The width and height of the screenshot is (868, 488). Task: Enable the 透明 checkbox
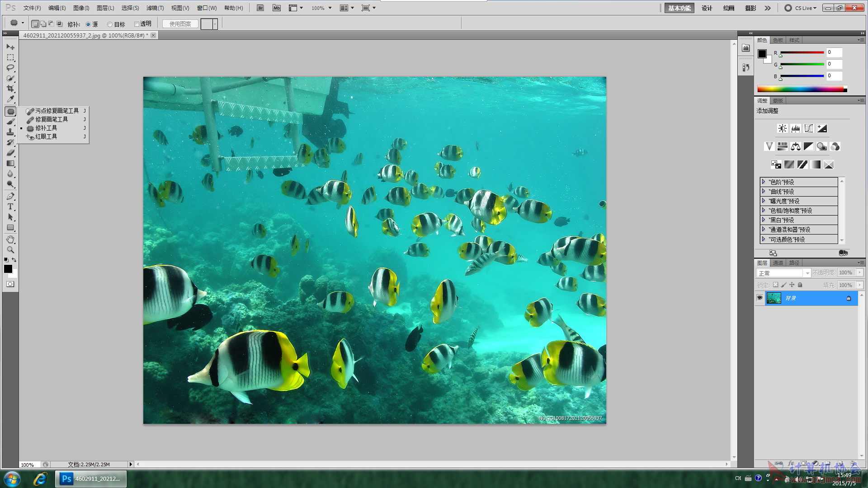(x=137, y=24)
